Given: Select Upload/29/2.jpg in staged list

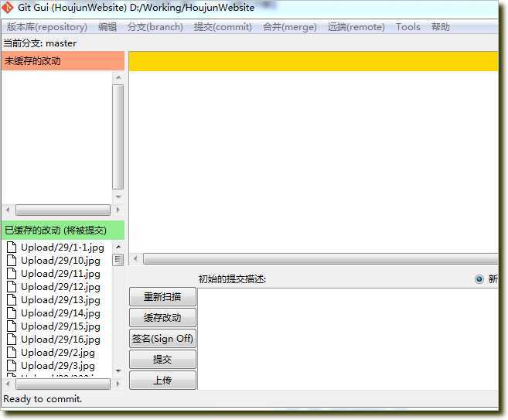Looking at the screenshot, I should 58,353.
